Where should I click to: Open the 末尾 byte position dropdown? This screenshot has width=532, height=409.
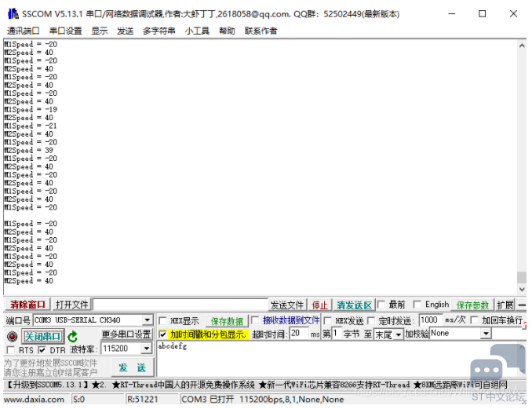point(399,334)
